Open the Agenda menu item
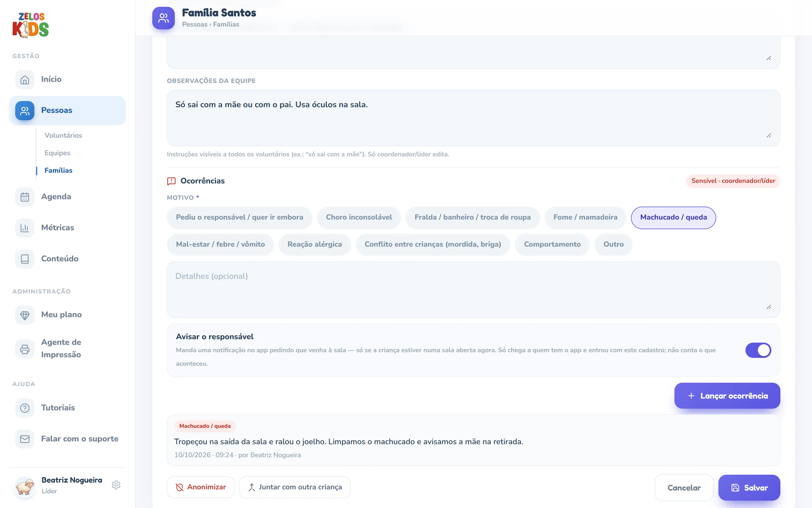The width and height of the screenshot is (812, 508). click(67, 197)
